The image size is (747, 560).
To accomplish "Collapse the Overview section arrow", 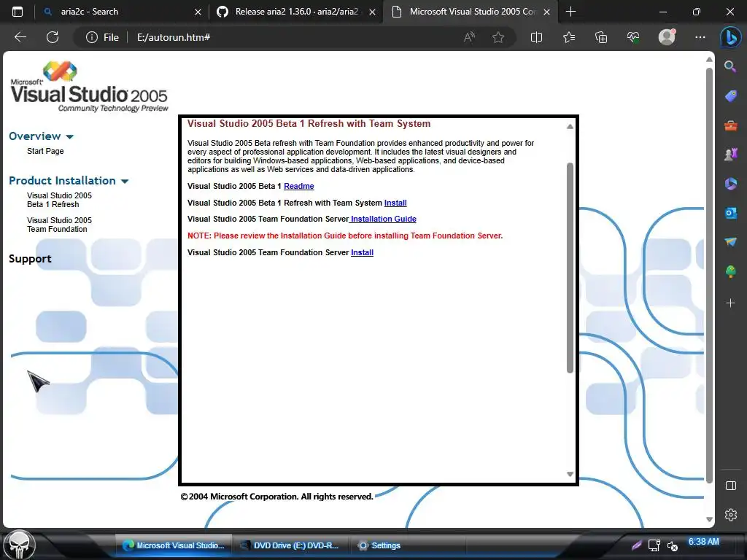I will point(69,136).
